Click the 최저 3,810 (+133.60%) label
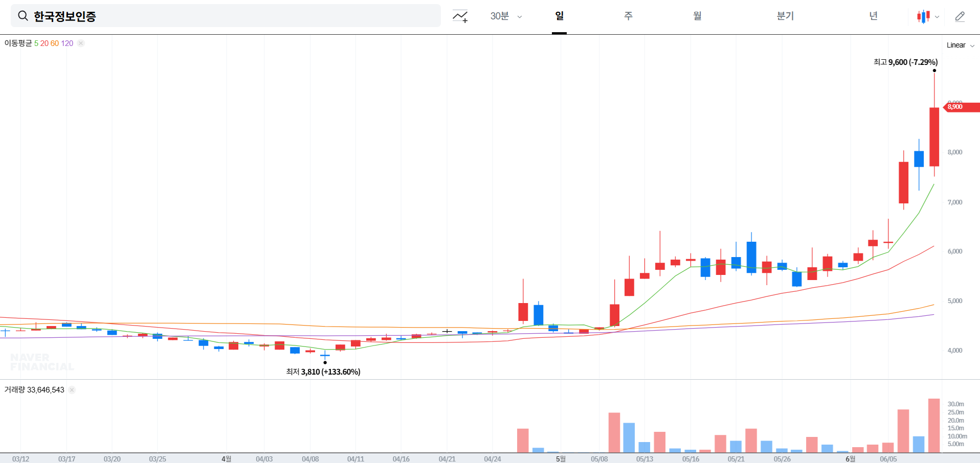Screen dimensions: 980x463 coord(323,372)
